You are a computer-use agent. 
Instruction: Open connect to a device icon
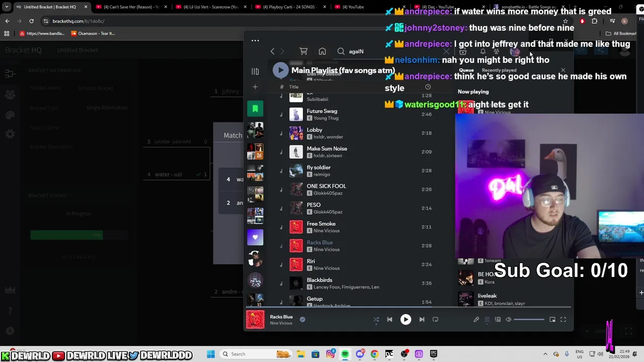498,319
